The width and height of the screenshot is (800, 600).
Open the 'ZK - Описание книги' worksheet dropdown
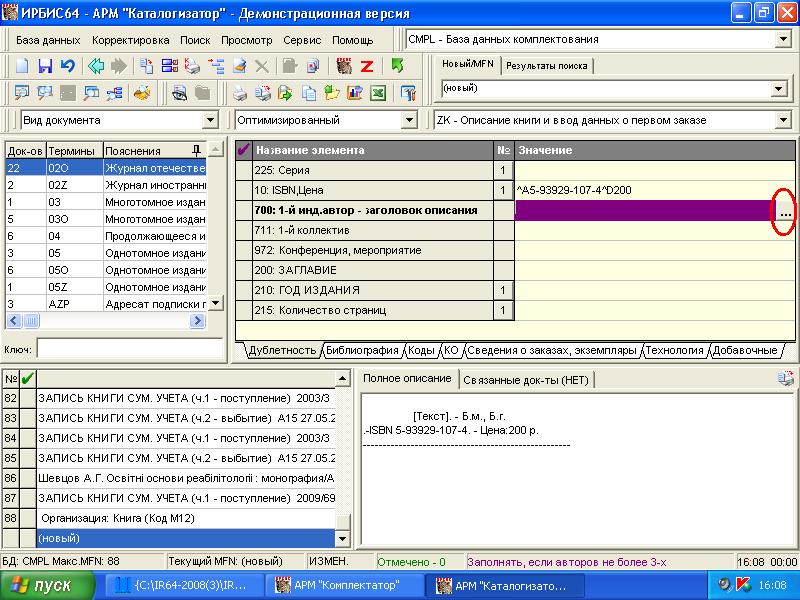(x=782, y=120)
